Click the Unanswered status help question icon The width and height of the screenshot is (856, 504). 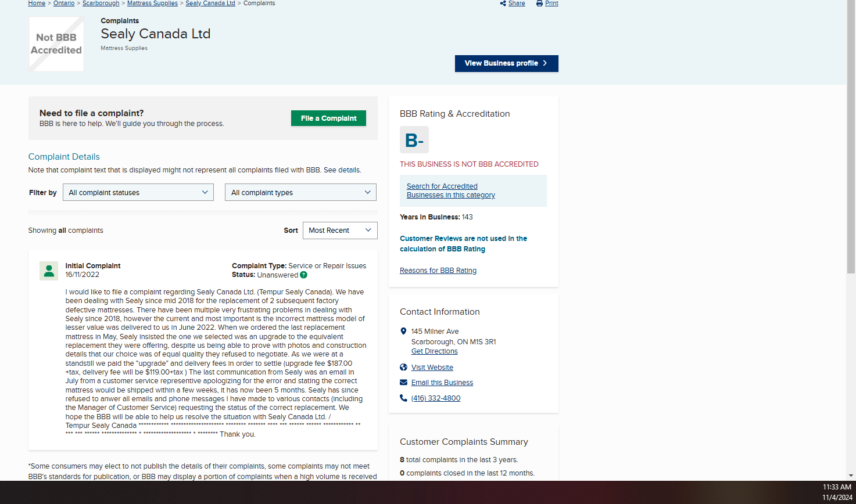click(303, 275)
